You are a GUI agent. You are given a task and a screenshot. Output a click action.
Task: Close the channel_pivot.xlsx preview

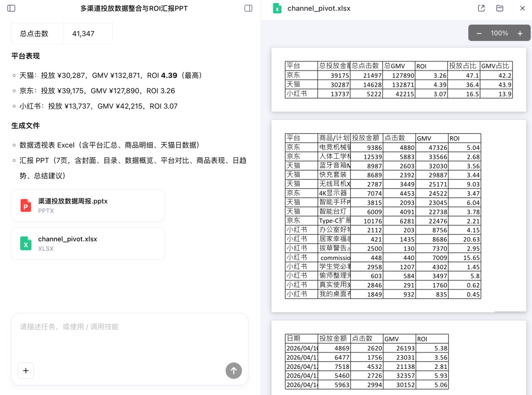[522, 8]
